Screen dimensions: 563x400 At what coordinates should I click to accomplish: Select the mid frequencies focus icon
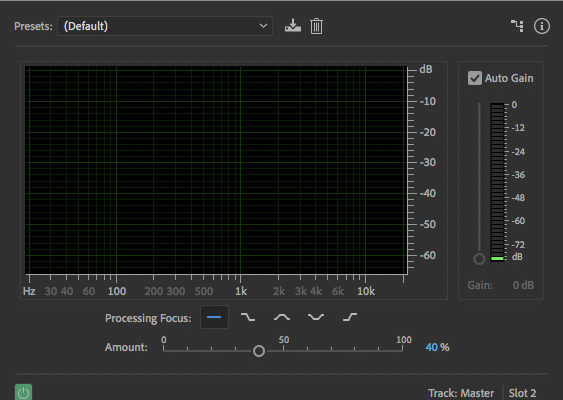[282, 317]
